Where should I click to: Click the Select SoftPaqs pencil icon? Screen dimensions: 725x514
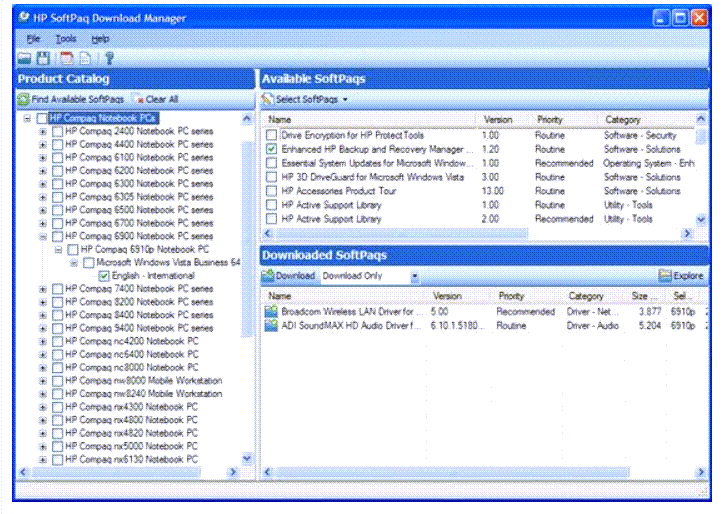tap(267, 99)
